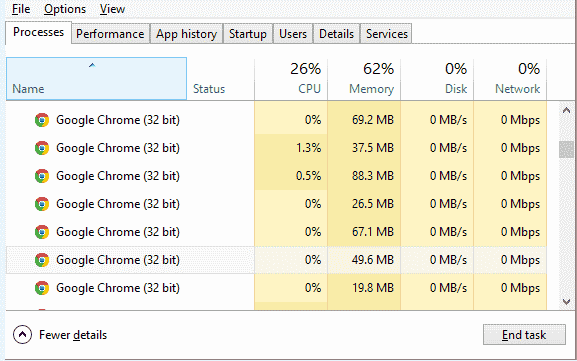
Task: Click the 88.3 MB memory cell
Action: (x=364, y=176)
